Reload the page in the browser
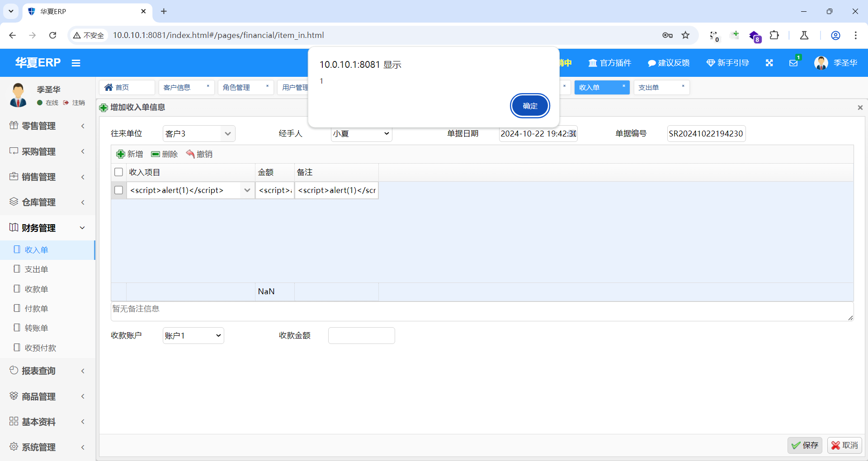868x461 pixels. [53, 35]
